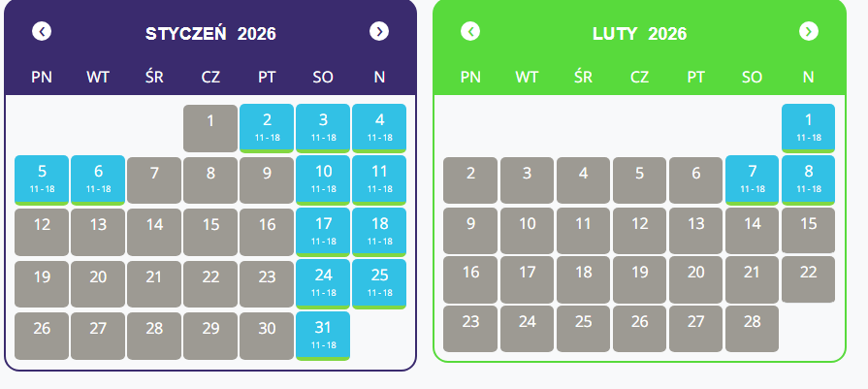The width and height of the screenshot is (868, 389).
Task: Choose February 8 available Sunday
Action: tap(808, 178)
